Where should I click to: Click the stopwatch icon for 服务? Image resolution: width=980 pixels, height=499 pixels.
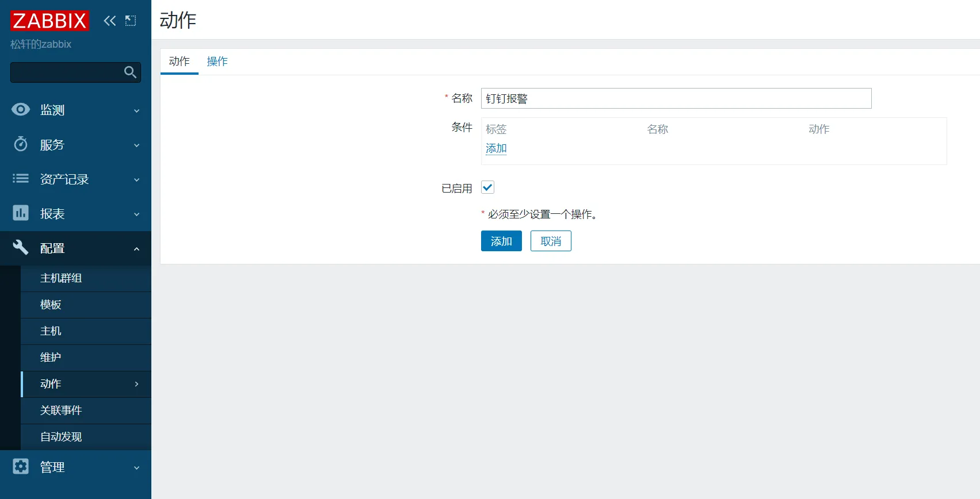click(x=21, y=144)
